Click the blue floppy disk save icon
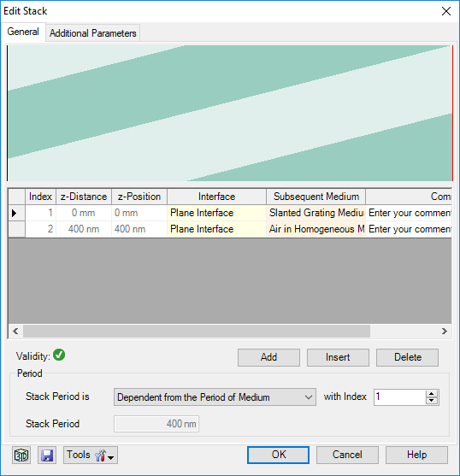The width and height of the screenshot is (460, 476). tap(47, 455)
